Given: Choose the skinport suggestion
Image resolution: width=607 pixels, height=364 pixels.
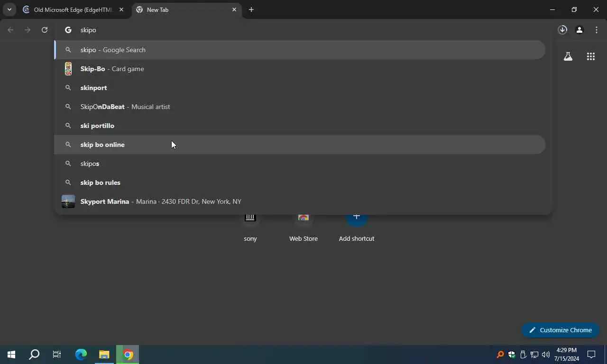Looking at the screenshot, I should point(300,88).
